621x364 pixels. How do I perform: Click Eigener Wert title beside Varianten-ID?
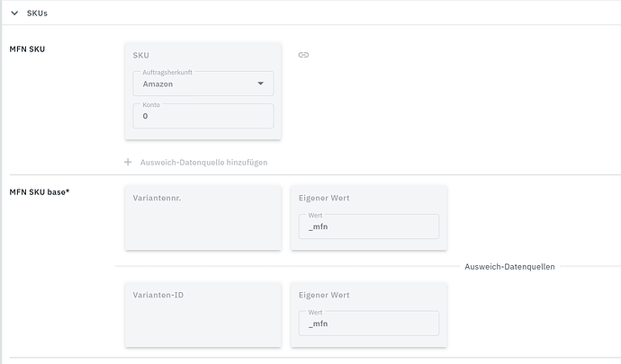pos(322,294)
